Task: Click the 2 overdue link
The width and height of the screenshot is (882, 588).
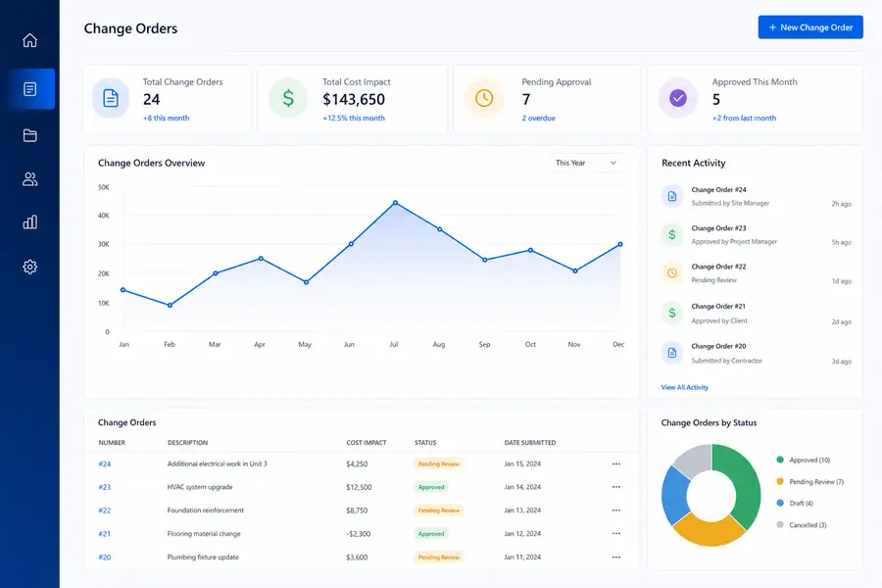Action: [x=538, y=119]
